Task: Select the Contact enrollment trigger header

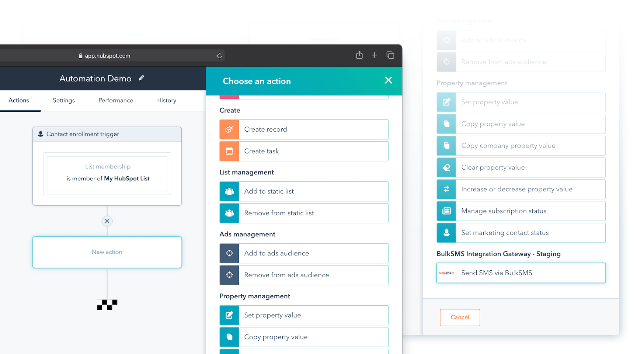Action: pos(107,134)
